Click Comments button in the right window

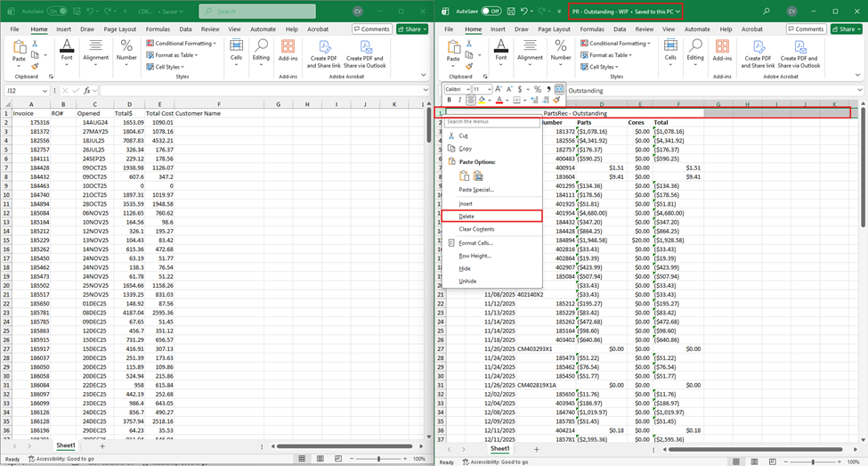(x=806, y=29)
